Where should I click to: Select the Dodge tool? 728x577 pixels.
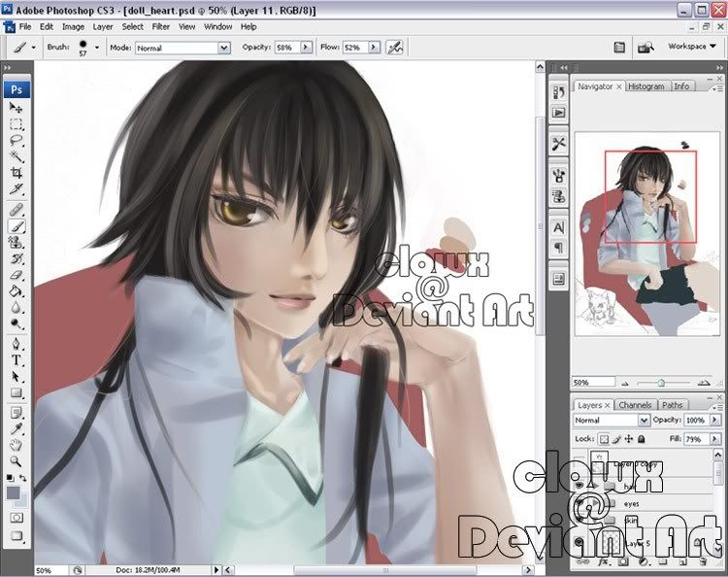click(17, 323)
